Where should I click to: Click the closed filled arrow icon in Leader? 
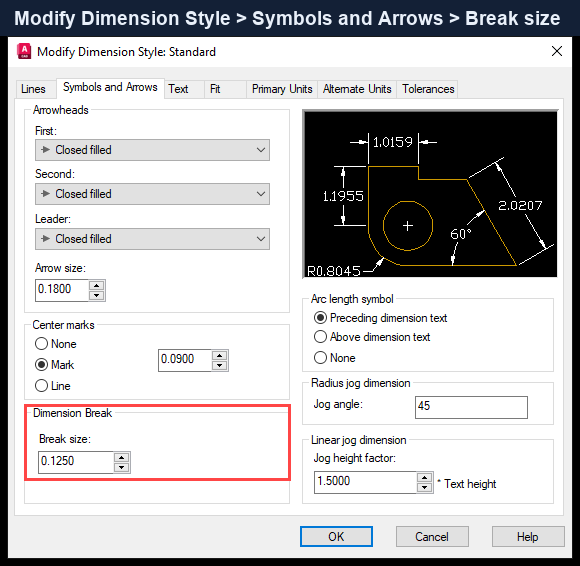[45, 239]
